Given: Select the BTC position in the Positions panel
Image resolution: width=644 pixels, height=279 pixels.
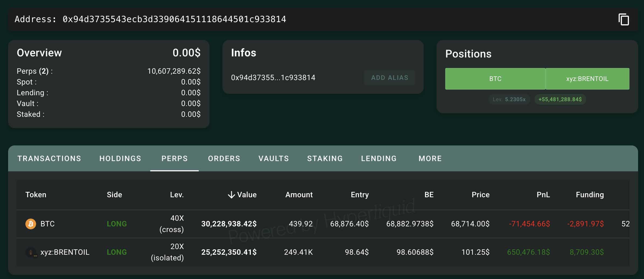Looking at the screenshot, I should (495, 79).
